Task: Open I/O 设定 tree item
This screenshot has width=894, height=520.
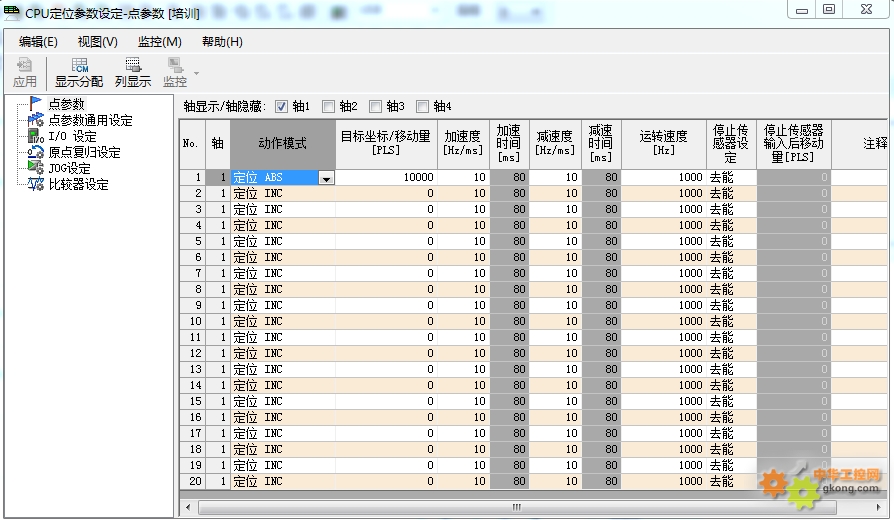Action: pyautogui.click(x=72, y=136)
